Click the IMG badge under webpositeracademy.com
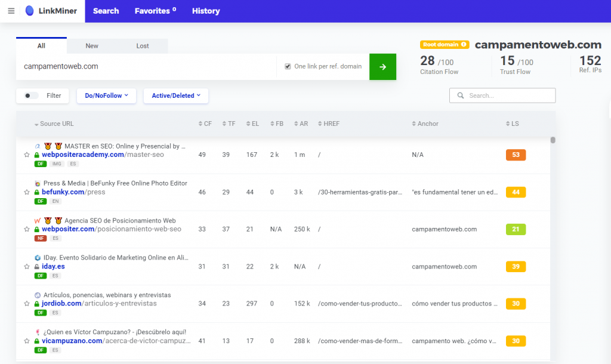The height and width of the screenshot is (364, 611). [57, 164]
